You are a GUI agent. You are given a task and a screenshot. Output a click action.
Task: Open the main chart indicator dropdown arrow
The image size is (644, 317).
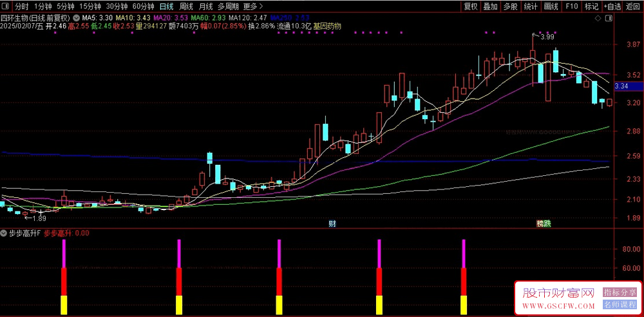tap(77, 18)
